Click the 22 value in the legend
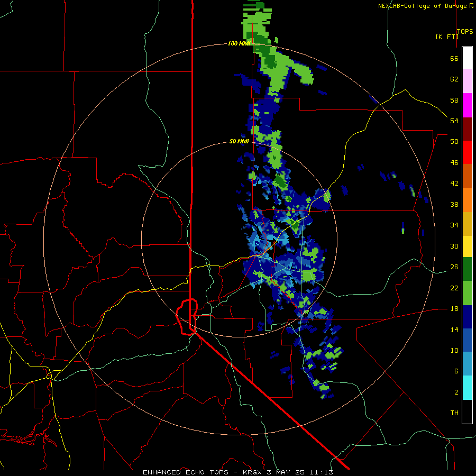476x476 pixels. tap(454, 288)
